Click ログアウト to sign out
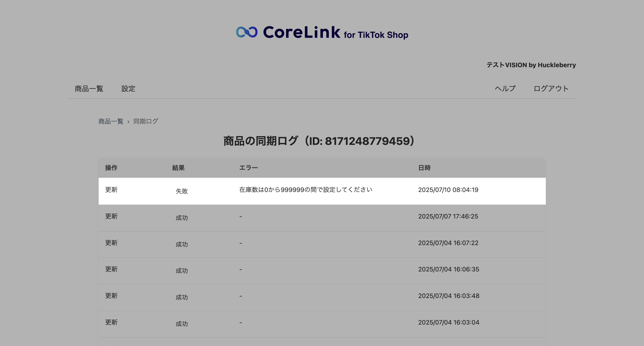The height and width of the screenshot is (346, 644). [551, 89]
